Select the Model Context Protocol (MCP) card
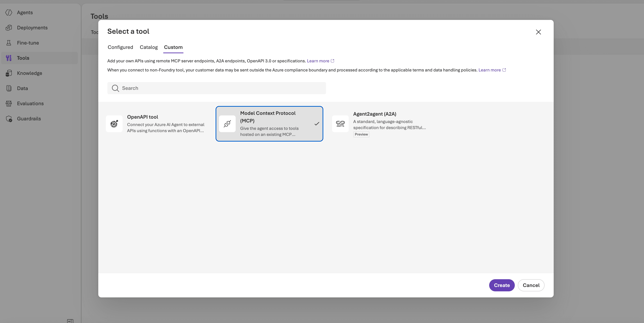Viewport: 644px width, 323px height. click(269, 124)
